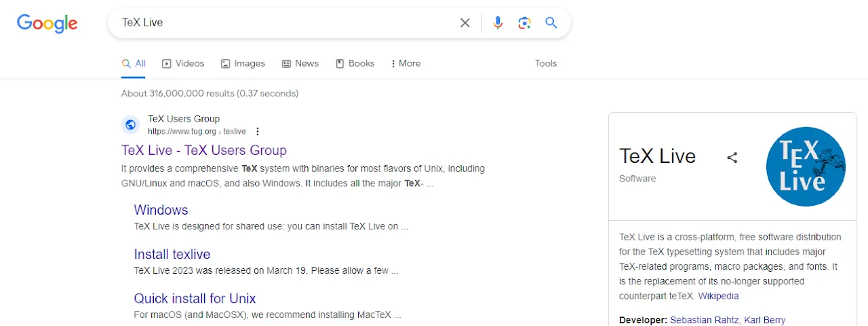The height and width of the screenshot is (326, 868).
Task: Select the News tab
Action: (300, 63)
